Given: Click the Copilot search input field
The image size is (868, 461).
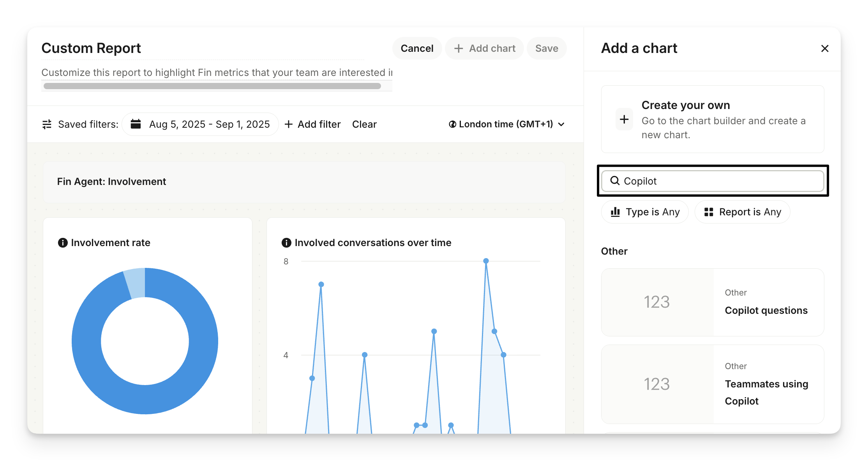Looking at the screenshot, I should pyautogui.click(x=721, y=181).
